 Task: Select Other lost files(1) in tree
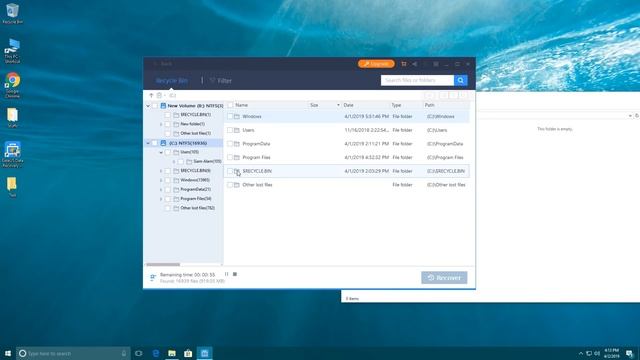click(196, 133)
